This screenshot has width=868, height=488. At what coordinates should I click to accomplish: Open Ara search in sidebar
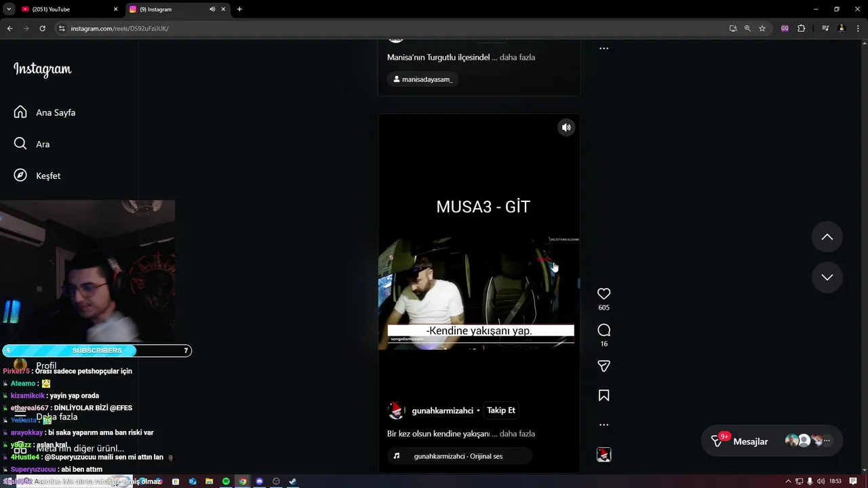[x=32, y=144]
